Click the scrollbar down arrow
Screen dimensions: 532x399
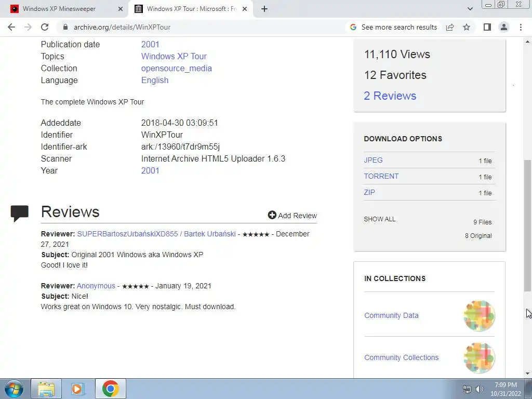click(528, 374)
